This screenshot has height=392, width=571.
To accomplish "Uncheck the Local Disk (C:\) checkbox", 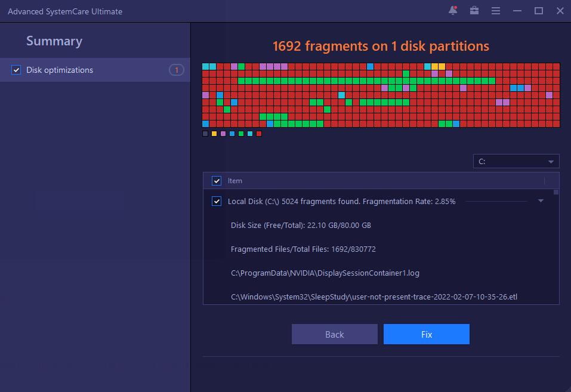I will tap(217, 201).
